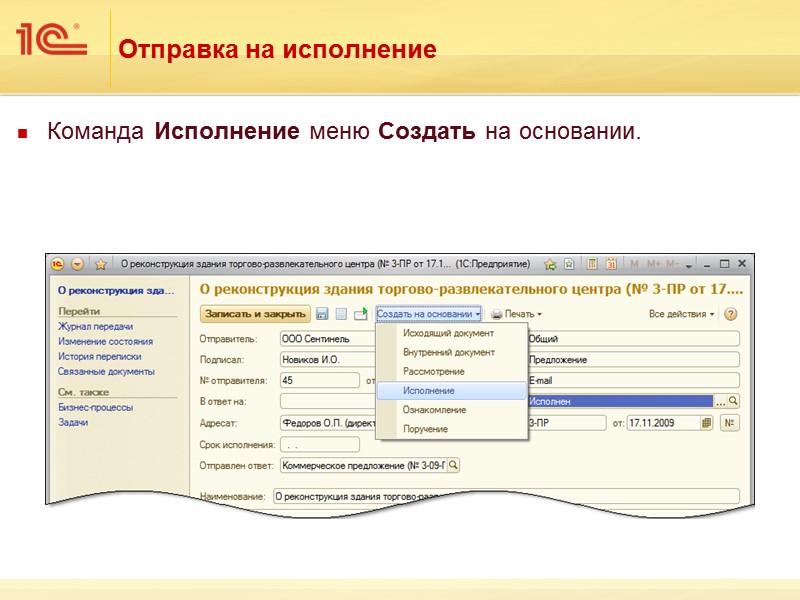The height and width of the screenshot is (600, 800).
Task: Collapse the Создать на основании dropdown
Action: click(429, 314)
